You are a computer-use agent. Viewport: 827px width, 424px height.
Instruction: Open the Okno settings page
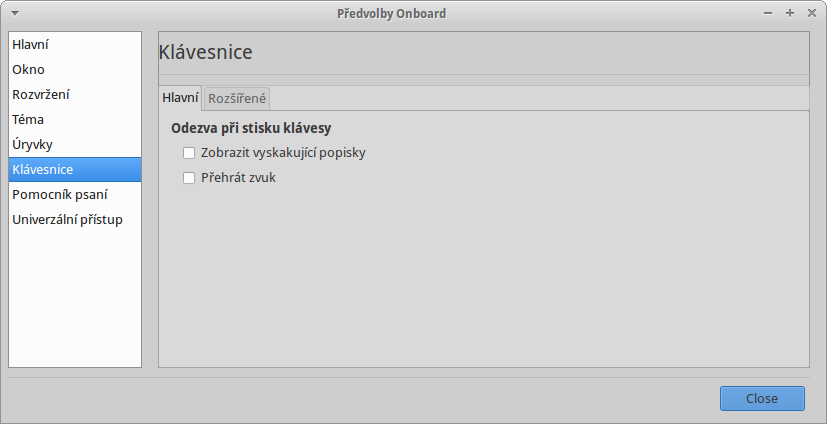75,70
